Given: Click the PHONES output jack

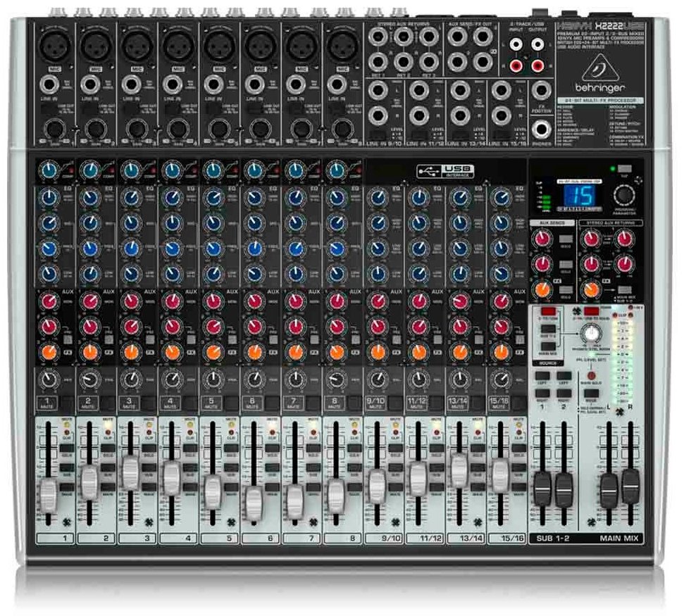Looking at the screenshot, I should (x=541, y=129).
